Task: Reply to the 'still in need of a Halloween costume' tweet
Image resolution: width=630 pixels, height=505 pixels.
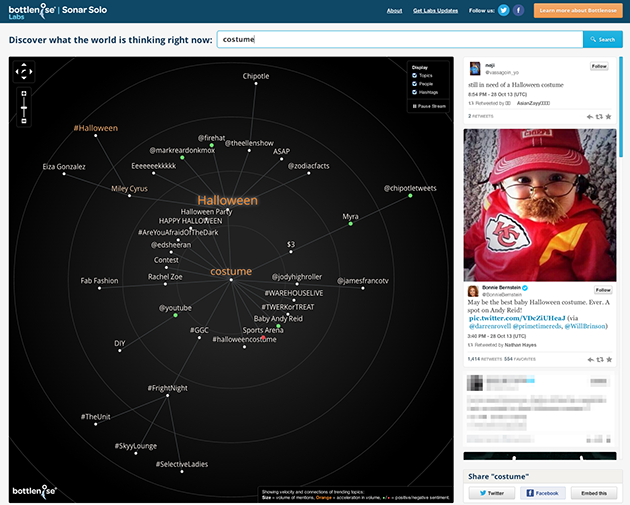Action: click(x=590, y=117)
